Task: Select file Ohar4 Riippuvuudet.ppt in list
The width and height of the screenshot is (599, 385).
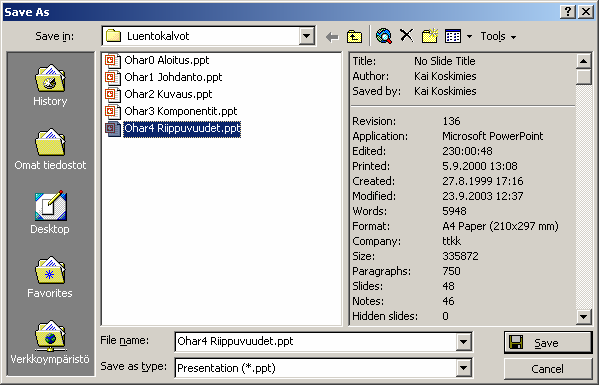Action: [182, 128]
